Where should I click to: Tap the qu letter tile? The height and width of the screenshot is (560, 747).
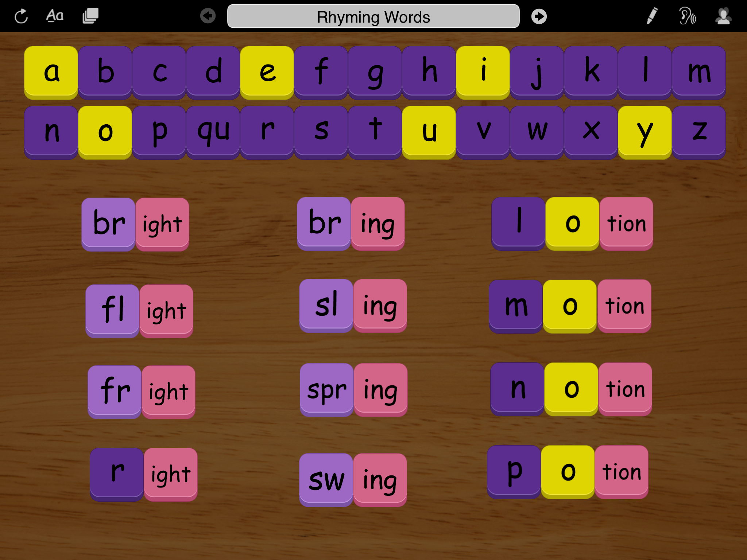(x=213, y=131)
